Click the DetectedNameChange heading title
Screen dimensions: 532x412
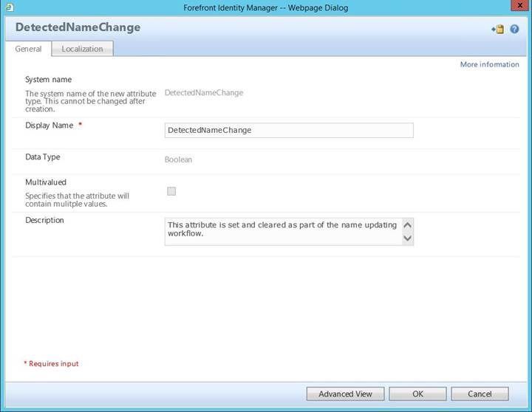78,27
